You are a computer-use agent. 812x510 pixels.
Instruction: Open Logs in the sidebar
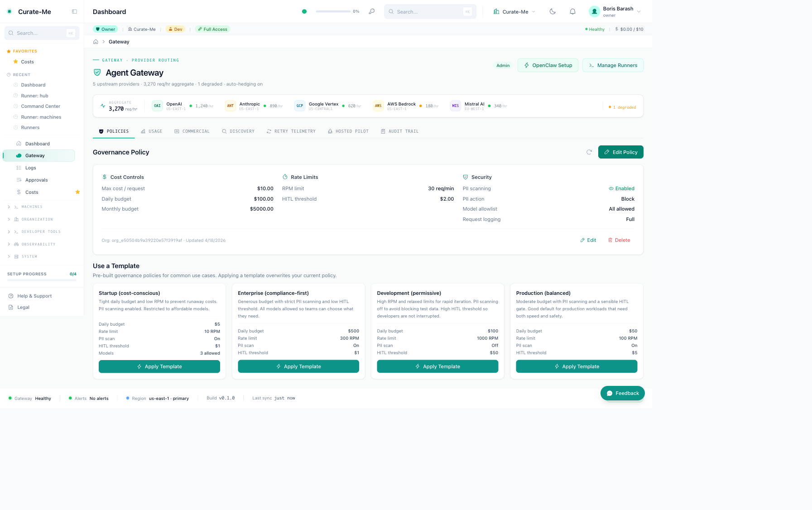[31, 168]
